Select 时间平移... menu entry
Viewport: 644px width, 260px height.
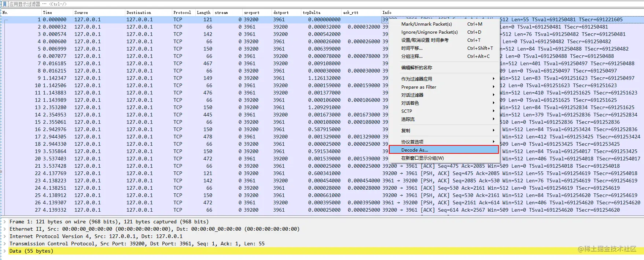444,48
